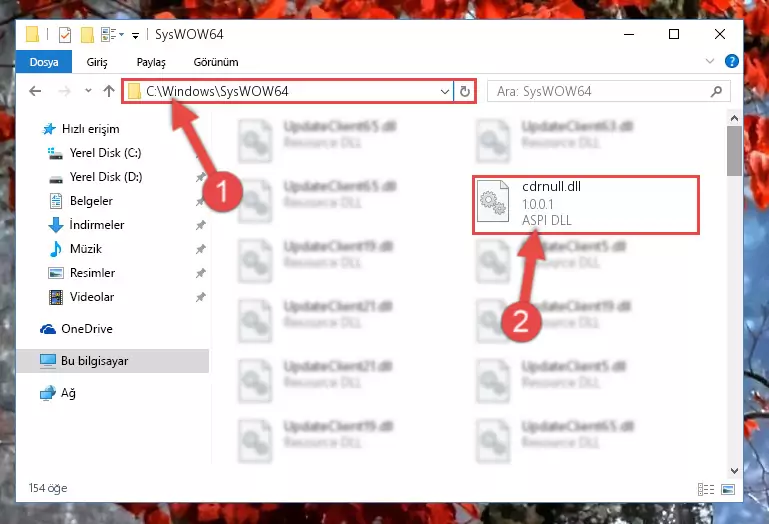769x524 pixels.
Task: Open the Help question mark icon
Action: coord(732,61)
